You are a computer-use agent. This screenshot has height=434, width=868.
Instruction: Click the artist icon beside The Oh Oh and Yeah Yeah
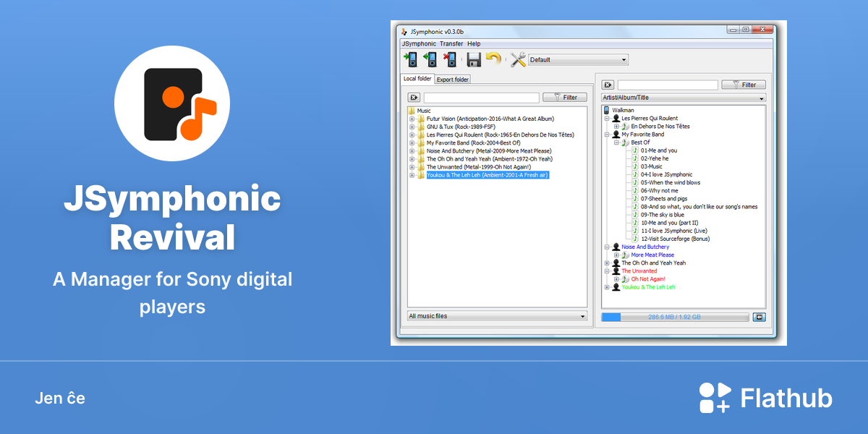point(616,263)
